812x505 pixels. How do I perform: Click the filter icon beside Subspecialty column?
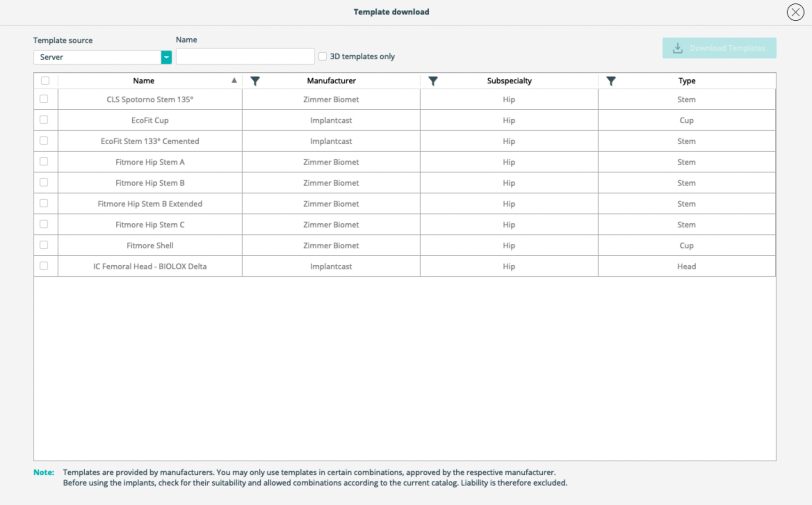point(433,81)
